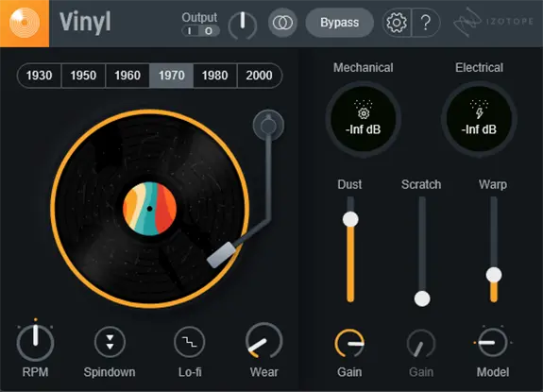Click the Electrical noise lightning dial

[480, 119]
